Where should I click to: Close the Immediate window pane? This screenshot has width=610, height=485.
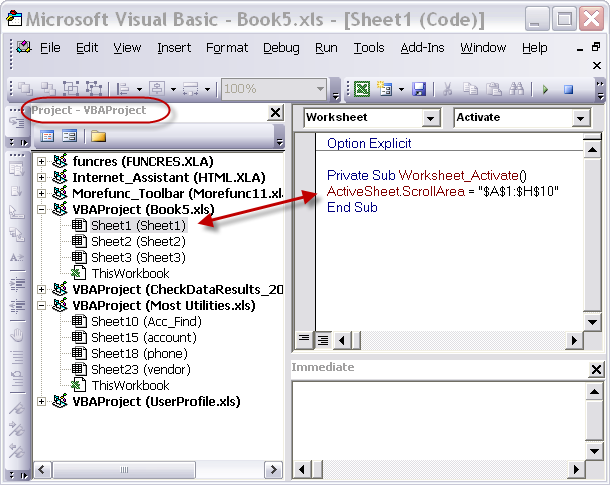(x=596, y=369)
